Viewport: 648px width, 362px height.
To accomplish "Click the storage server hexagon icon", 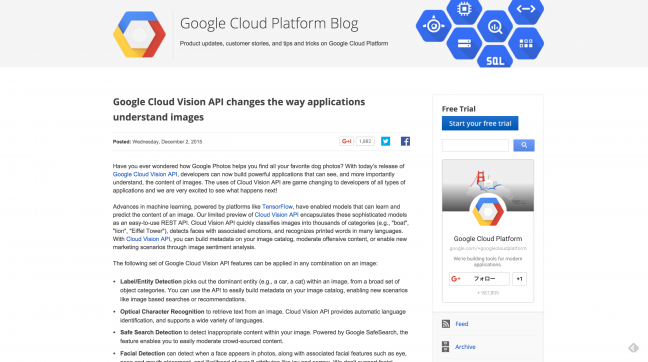I will (464, 43).
